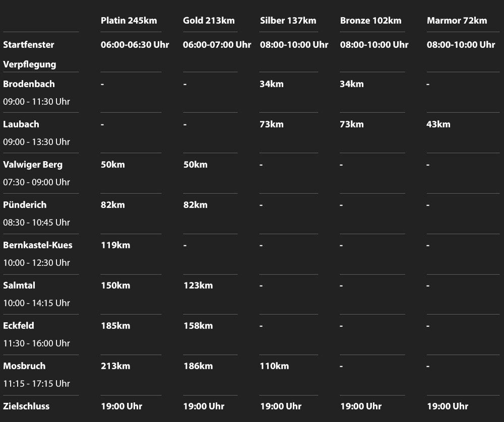
Task: Select the Silber 137km column header
Action: pos(288,21)
